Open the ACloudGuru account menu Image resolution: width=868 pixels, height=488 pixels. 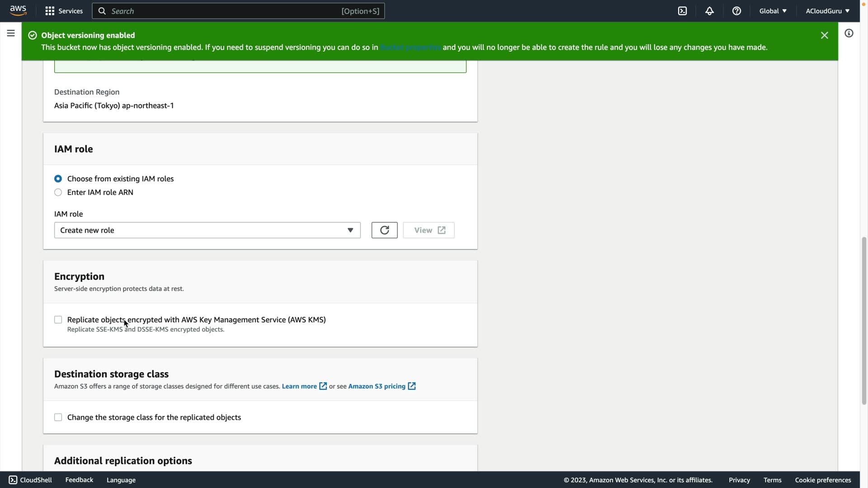click(x=827, y=11)
